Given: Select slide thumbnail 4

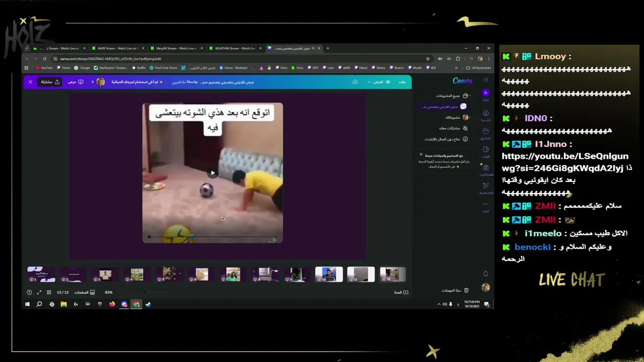Looking at the screenshot, I should pyautogui.click(x=137, y=274).
